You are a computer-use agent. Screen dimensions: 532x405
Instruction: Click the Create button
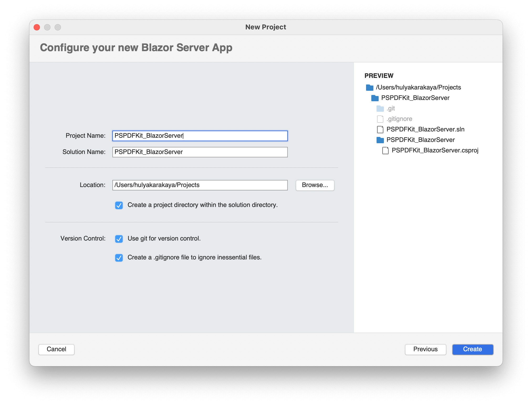click(x=473, y=349)
